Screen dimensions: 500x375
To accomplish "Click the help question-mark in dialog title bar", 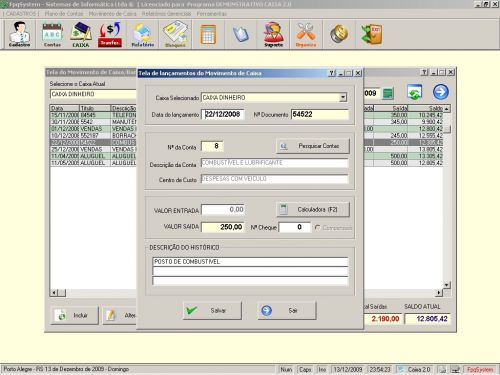I will [x=332, y=73].
